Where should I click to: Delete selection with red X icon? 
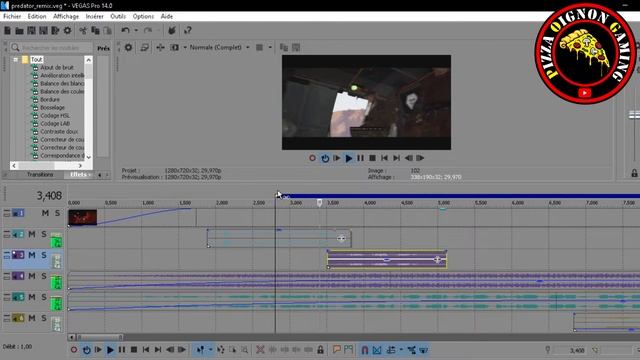point(260,350)
